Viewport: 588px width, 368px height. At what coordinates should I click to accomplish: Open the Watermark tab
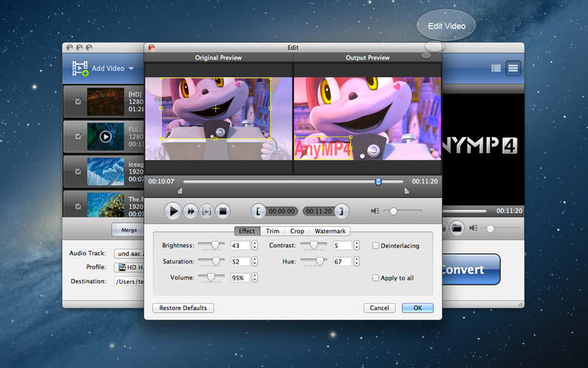pos(331,231)
